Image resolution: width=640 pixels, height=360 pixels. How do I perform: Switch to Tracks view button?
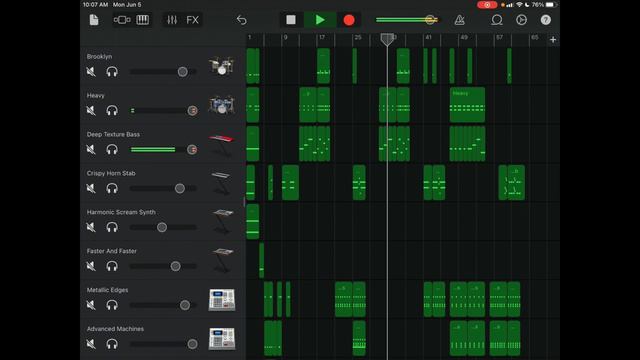coord(122,20)
